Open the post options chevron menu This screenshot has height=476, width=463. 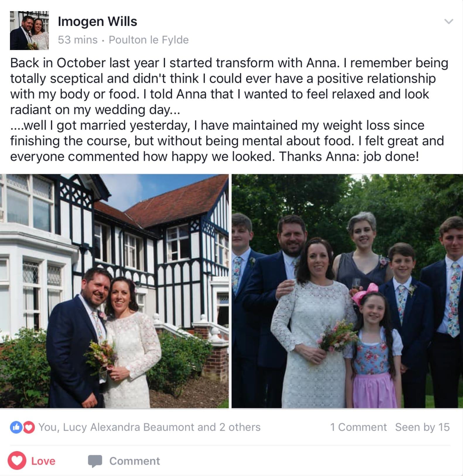449,21
